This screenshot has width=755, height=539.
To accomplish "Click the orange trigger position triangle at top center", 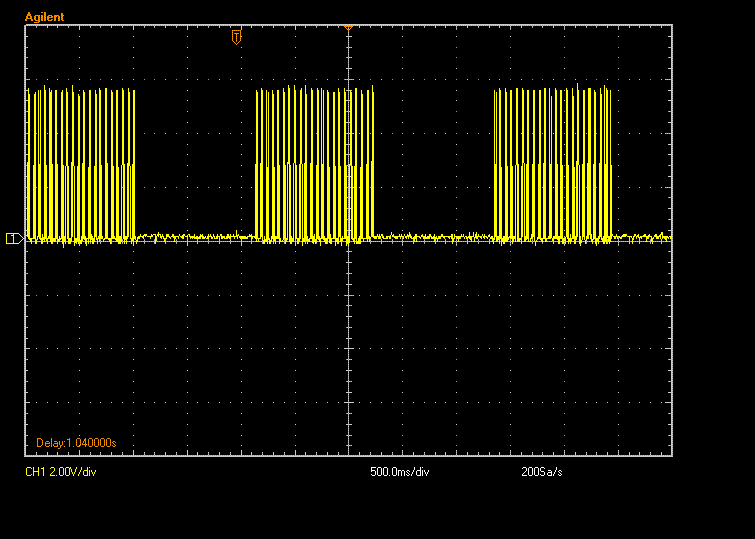I will pos(348,28).
